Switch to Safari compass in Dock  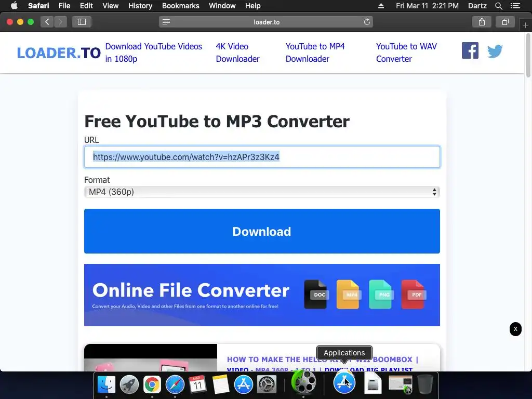click(x=175, y=384)
